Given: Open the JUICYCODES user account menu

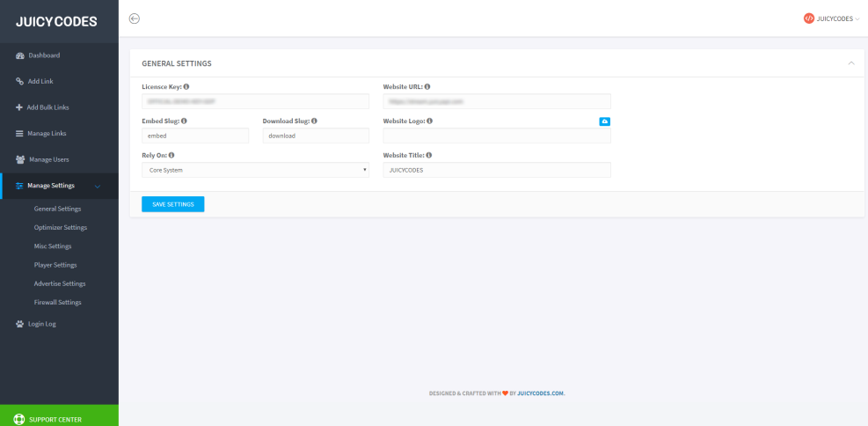Looking at the screenshot, I should click(x=831, y=18).
